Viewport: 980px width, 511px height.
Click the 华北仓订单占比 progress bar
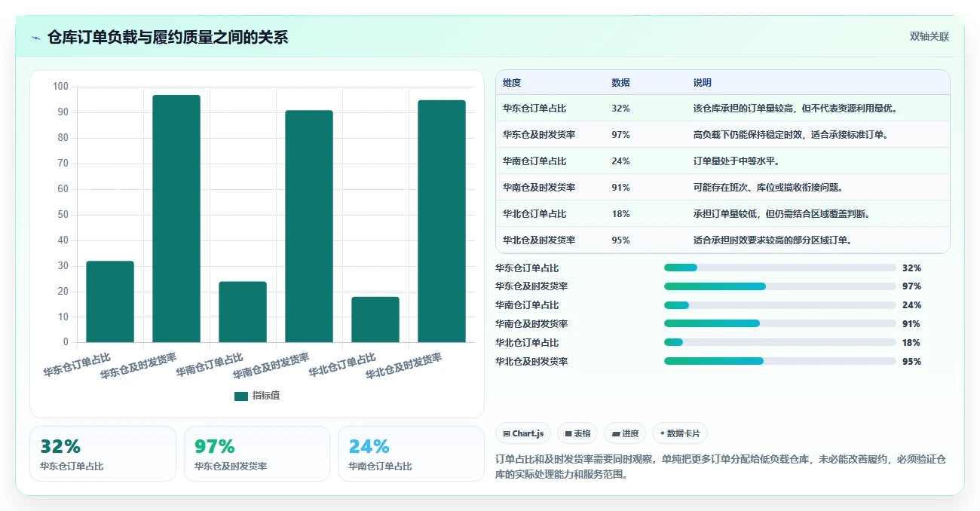click(x=780, y=343)
